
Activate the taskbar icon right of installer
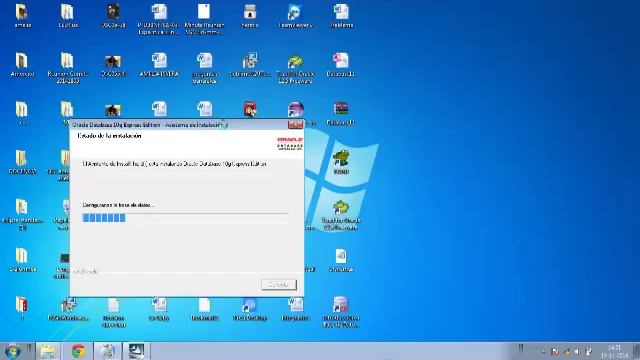point(136,351)
